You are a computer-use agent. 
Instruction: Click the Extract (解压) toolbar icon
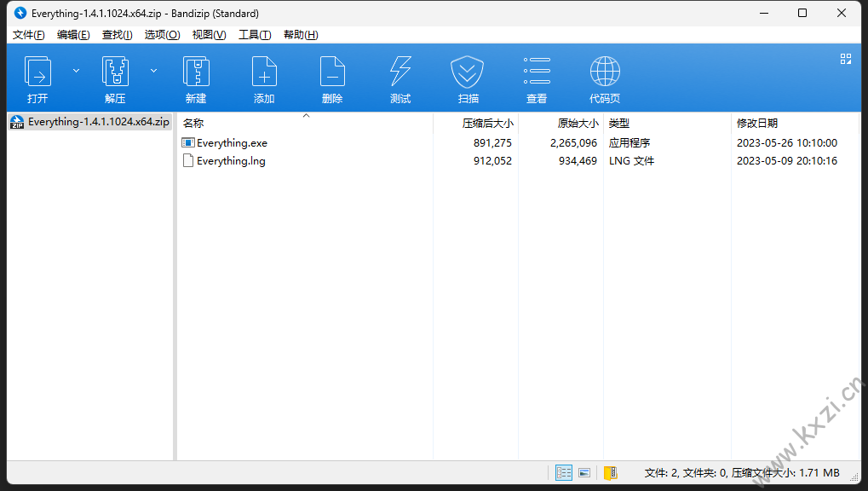click(x=115, y=72)
